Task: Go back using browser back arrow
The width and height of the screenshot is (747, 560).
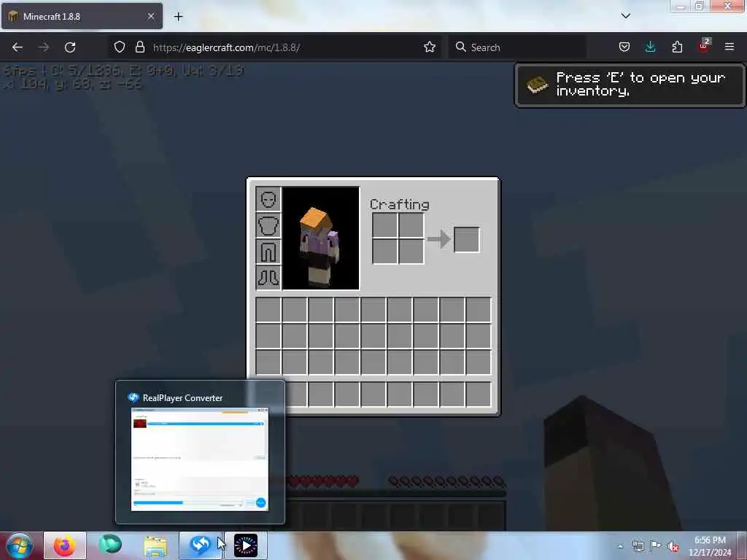Action: click(x=18, y=47)
